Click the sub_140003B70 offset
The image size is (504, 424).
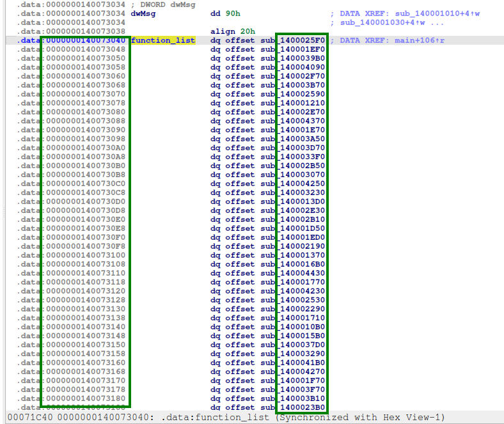click(293, 85)
